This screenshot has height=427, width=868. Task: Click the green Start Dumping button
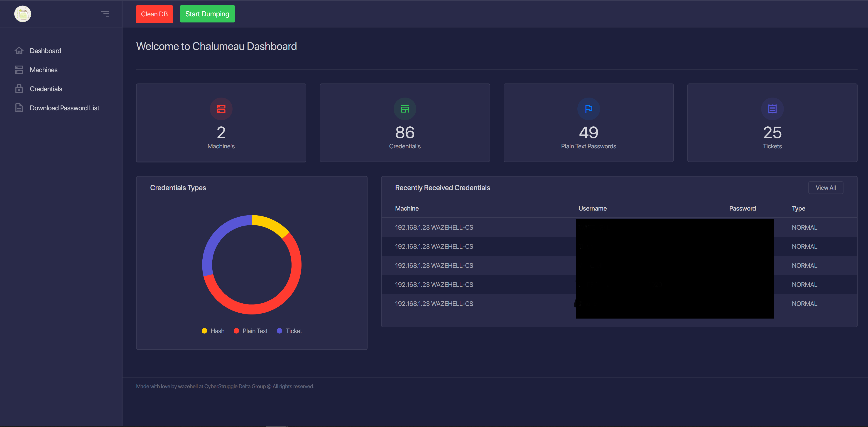pyautogui.click(x=207, y=14)
